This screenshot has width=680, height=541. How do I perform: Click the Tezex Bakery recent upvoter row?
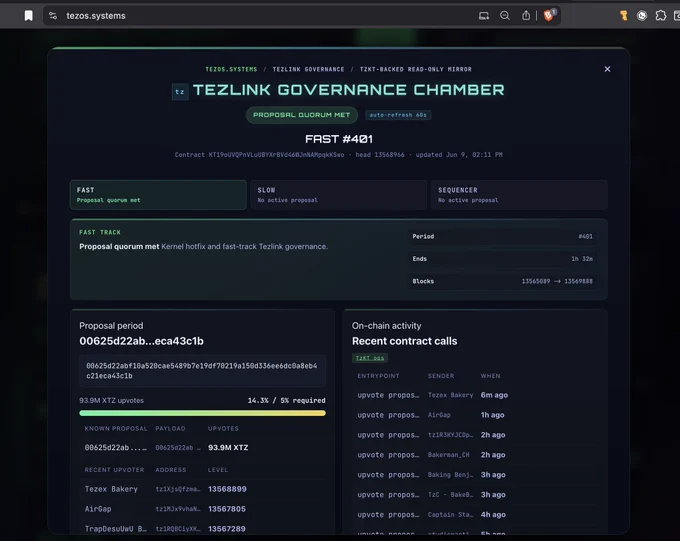click(202, 489)
